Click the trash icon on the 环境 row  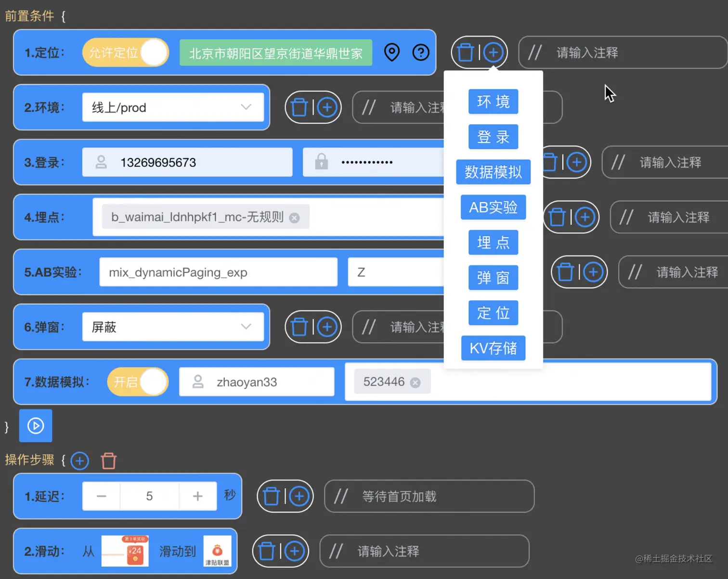299,107
